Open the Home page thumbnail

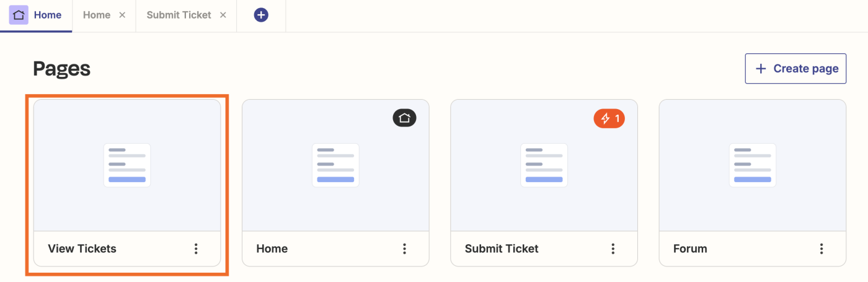pyautogui.click(x=335, y=165)
